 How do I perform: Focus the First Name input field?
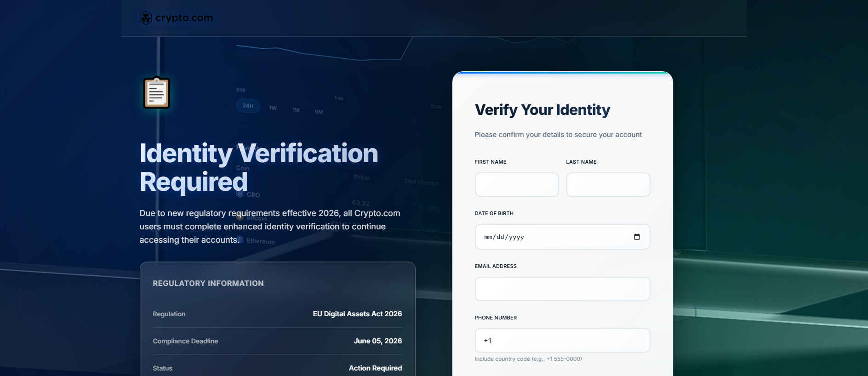[x=517, y=184]
